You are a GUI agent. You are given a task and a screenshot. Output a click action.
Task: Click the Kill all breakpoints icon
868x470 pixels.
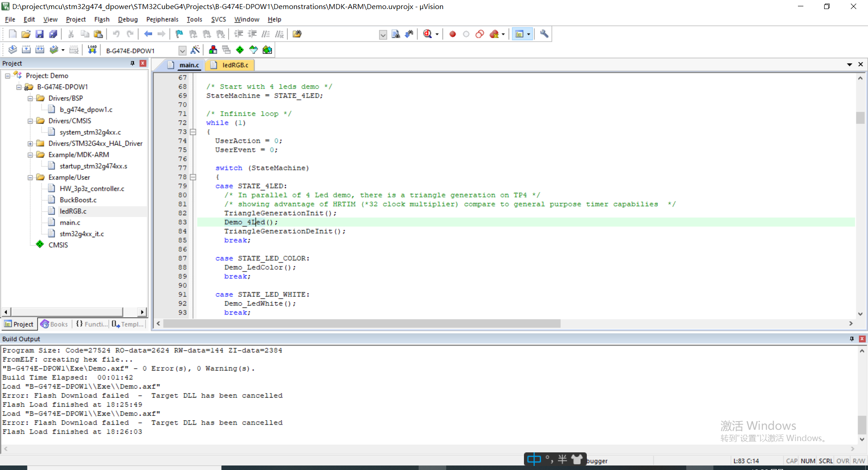[x=494, y=34]
